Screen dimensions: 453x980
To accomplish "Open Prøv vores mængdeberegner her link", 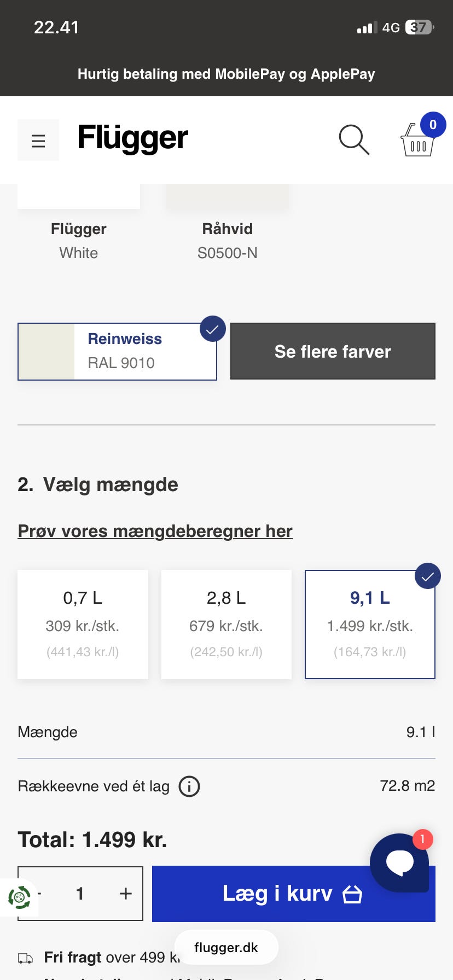I will [x=155, y=531].
